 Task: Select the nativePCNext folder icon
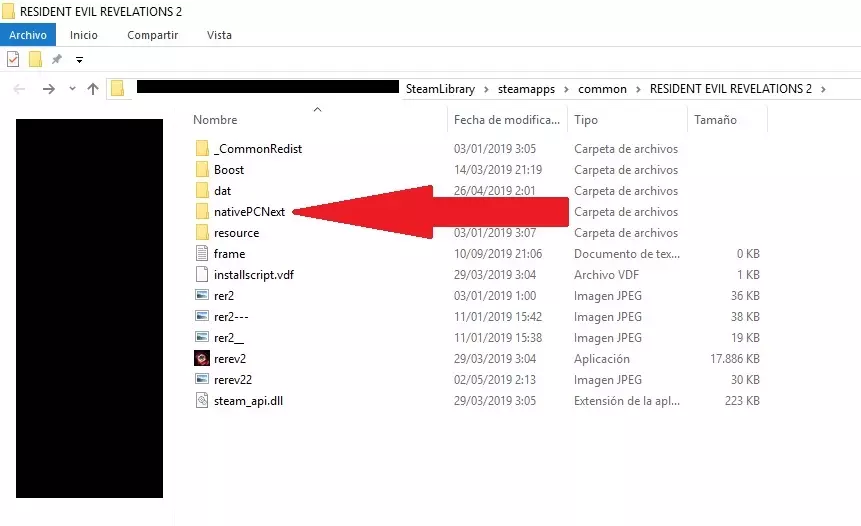(202, 211)
